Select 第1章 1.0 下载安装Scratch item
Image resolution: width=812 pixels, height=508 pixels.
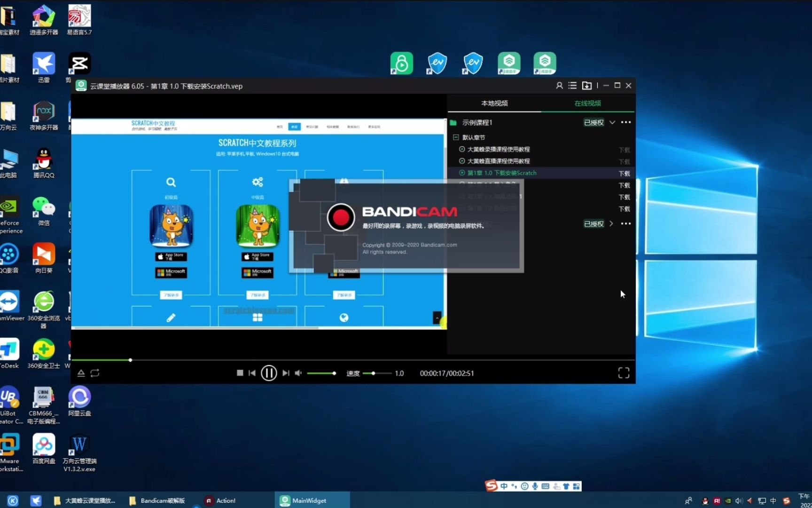(501, 173)
